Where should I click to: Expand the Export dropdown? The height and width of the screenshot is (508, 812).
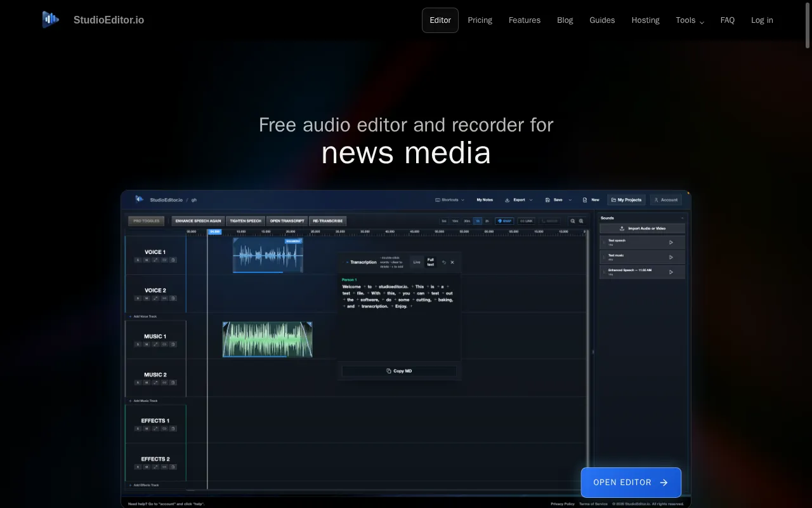(x=519, y=199)
